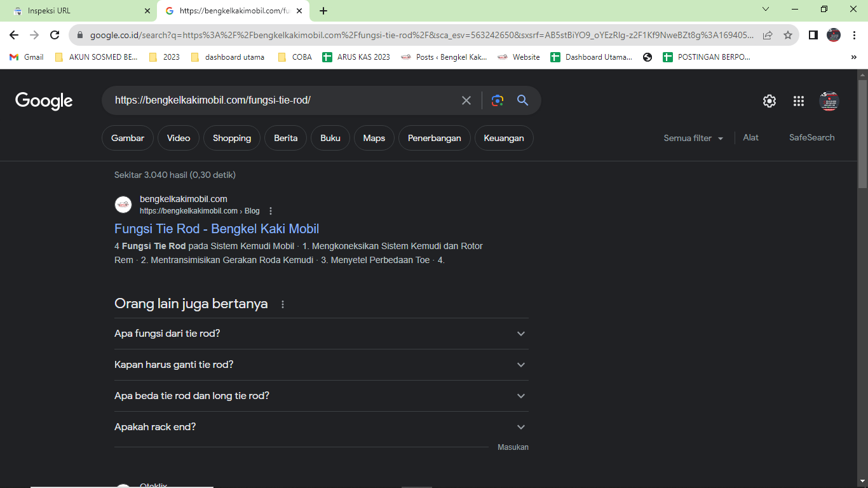This screenshot has height=488, width=868.
Task: Open Google quick settings gear
Action: (770, 101)
